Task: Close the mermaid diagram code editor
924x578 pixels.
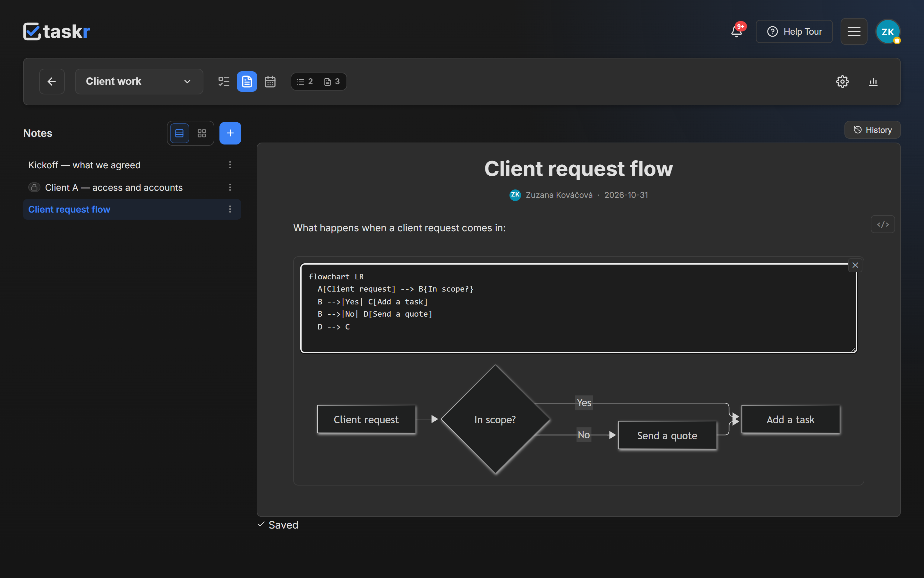Action: [855, 265]
